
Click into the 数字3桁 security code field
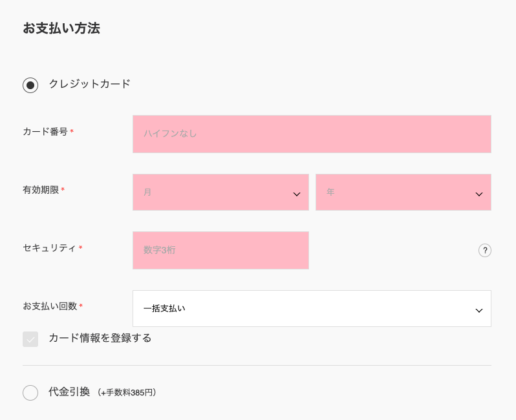pos(220,251)
